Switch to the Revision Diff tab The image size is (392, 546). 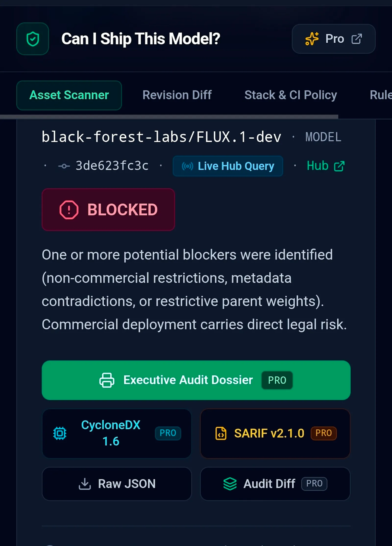177,95
